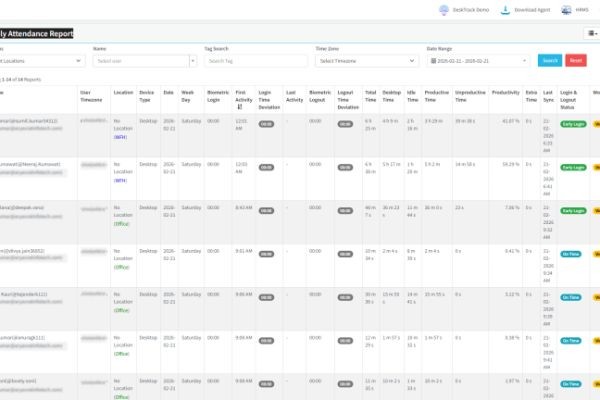Viewport: 600px width, 400px height.
Task: Sort by Extra Time column header
Action: click(x=531, y=96)
